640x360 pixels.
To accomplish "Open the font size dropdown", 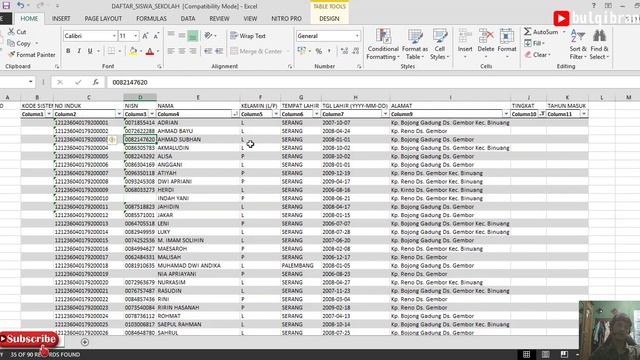I will pos(136,36).
